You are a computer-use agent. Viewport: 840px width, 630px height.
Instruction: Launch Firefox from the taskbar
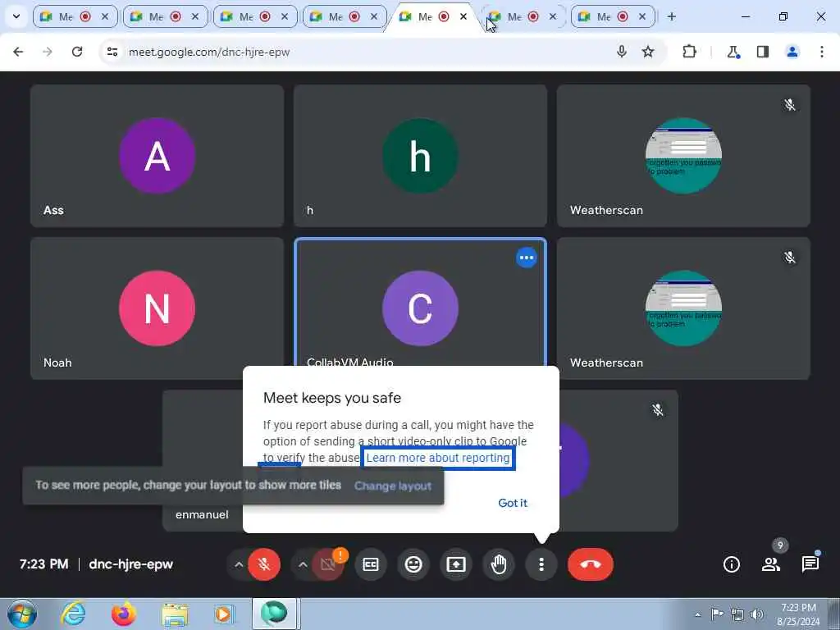[124, 614]
